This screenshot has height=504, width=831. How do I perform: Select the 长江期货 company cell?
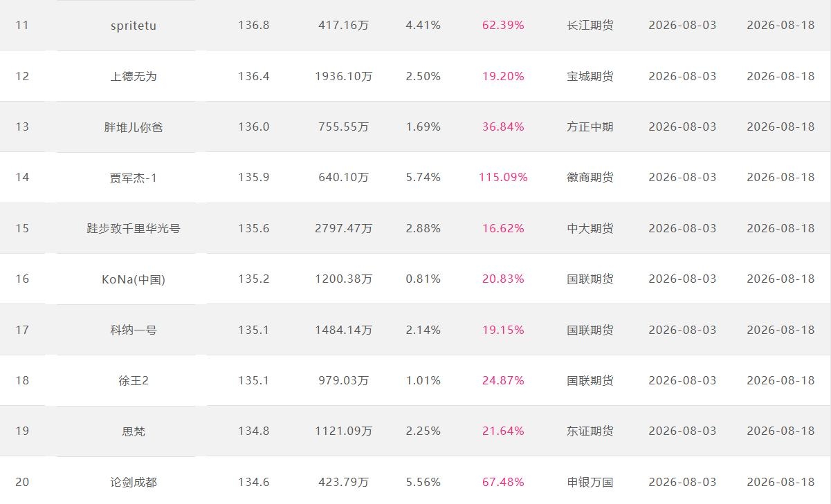(590, 26)
